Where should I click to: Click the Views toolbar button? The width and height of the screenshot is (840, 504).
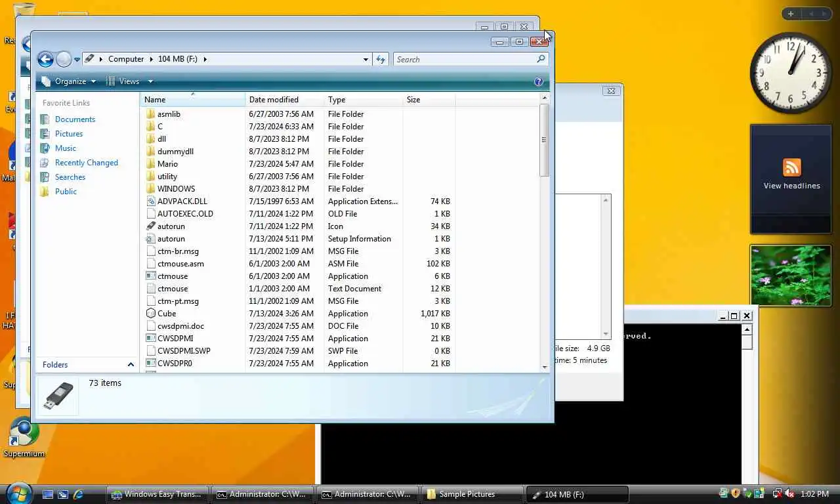click(x=123, y=81)
